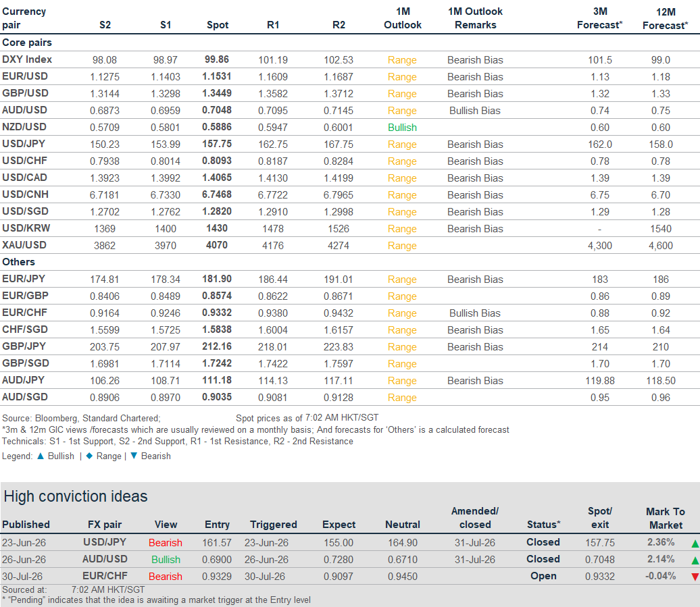
Task: Select the USD/CNH 12M forecast 6.70
Action: click(x=661, y=195)
